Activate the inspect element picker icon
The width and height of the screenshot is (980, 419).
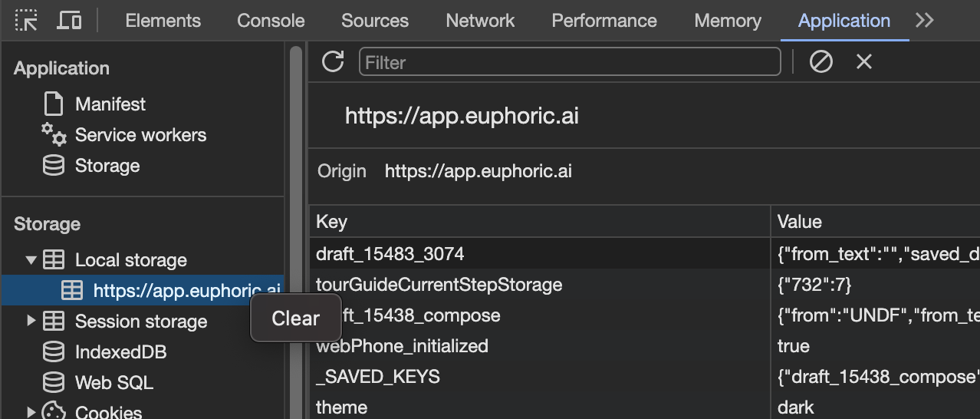pos(27,21)
